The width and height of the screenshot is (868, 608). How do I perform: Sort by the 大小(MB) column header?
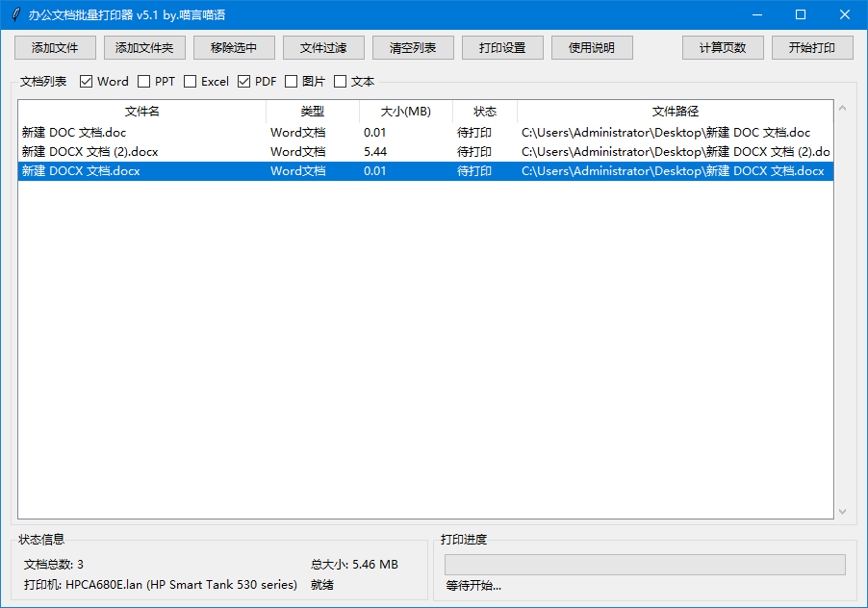(x=406, y=112)
